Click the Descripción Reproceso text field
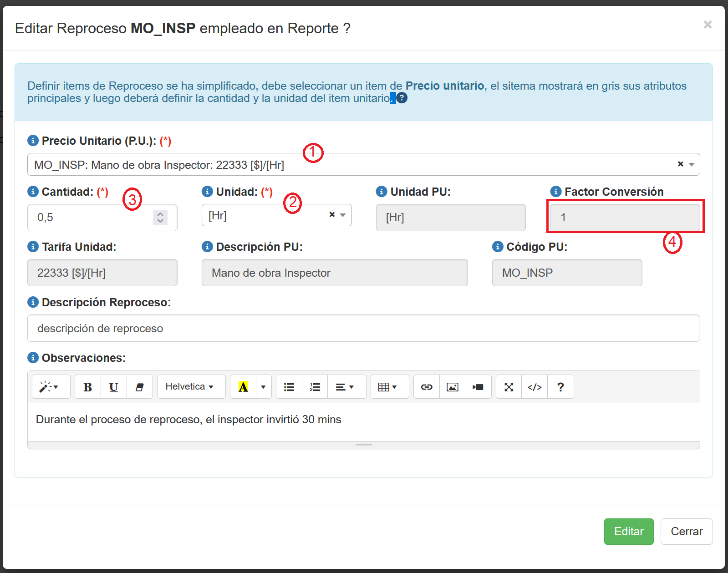The width and height of the screenshot is (728, 573). pyautogui.click(x=363, y=328)
